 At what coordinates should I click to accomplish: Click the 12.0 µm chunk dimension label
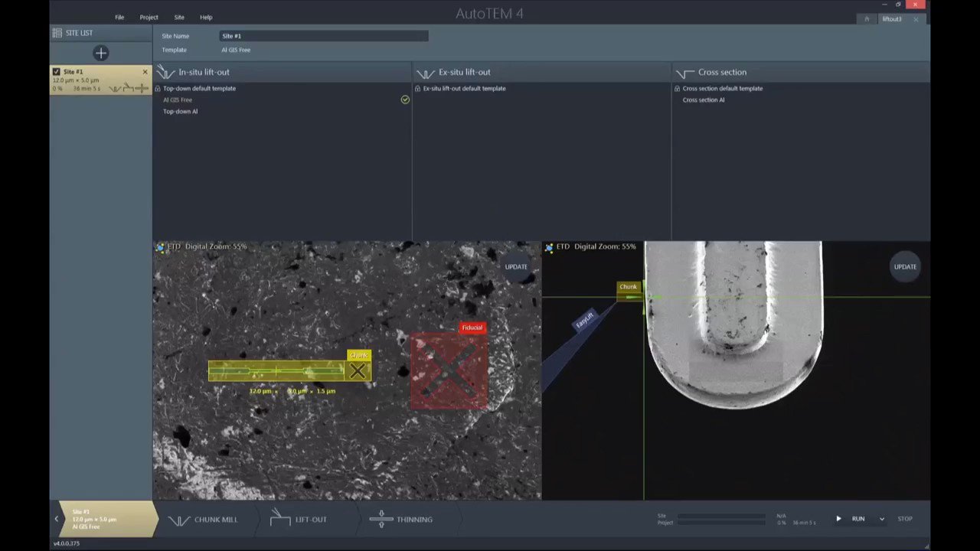click(260, 391)
